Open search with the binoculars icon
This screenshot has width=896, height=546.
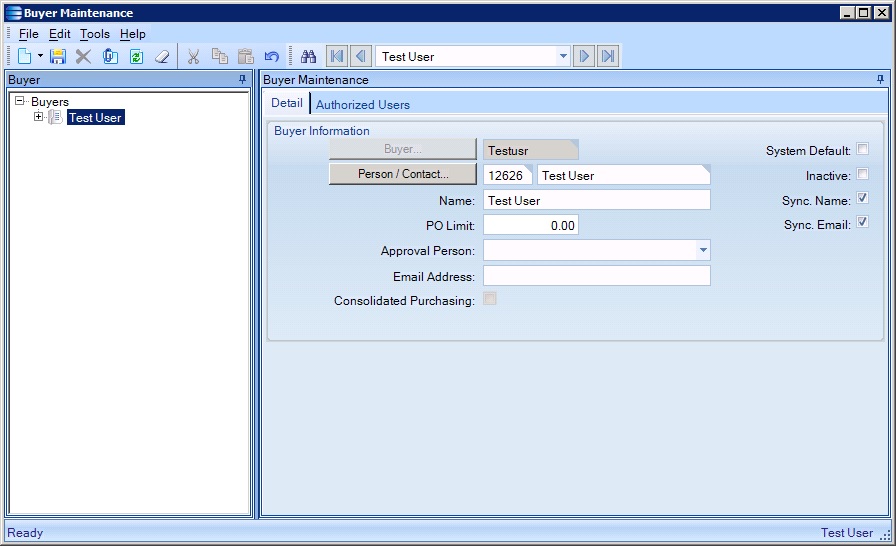[309, 56]
